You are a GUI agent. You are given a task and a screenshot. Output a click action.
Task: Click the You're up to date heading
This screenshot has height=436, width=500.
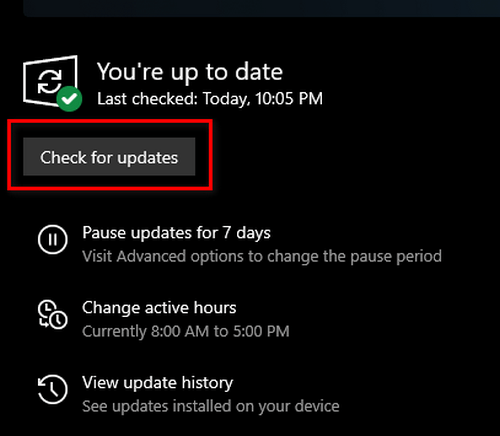[190, 72]
